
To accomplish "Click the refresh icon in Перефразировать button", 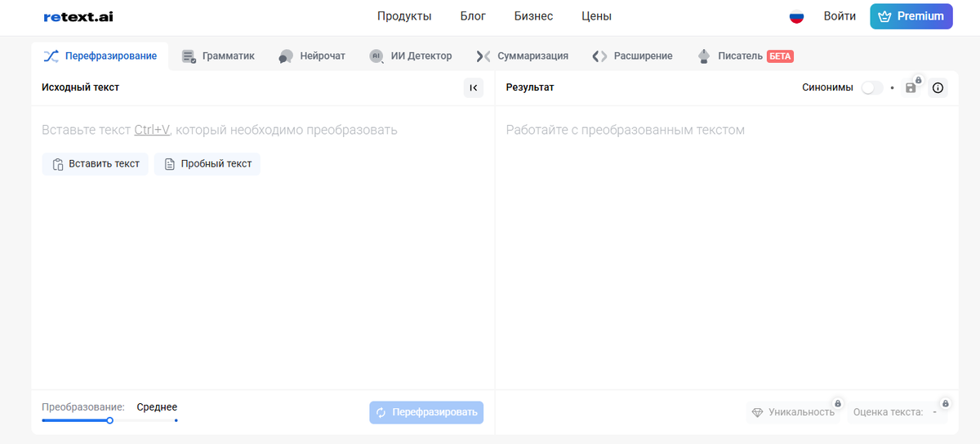I will pos(381,412).
